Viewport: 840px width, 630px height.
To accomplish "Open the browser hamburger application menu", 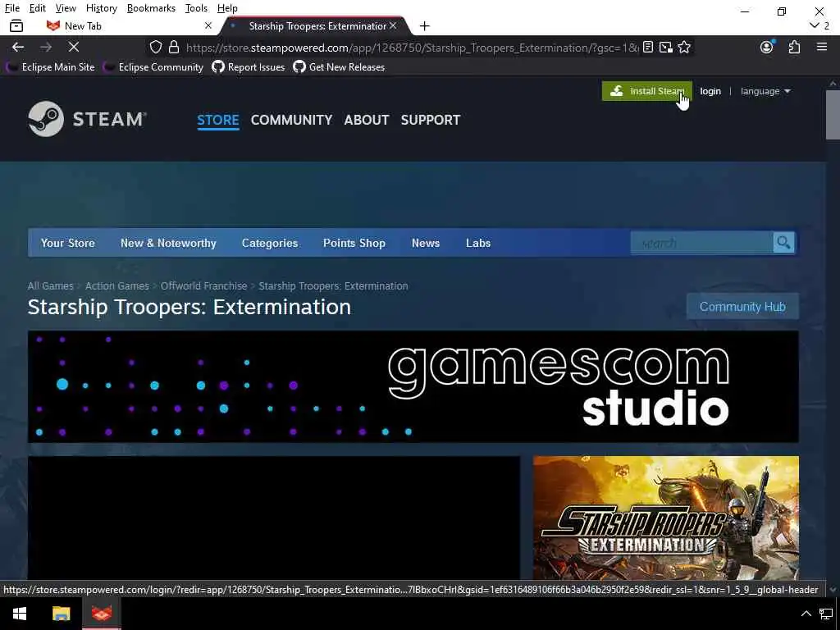I will click(x=822, y=47).
